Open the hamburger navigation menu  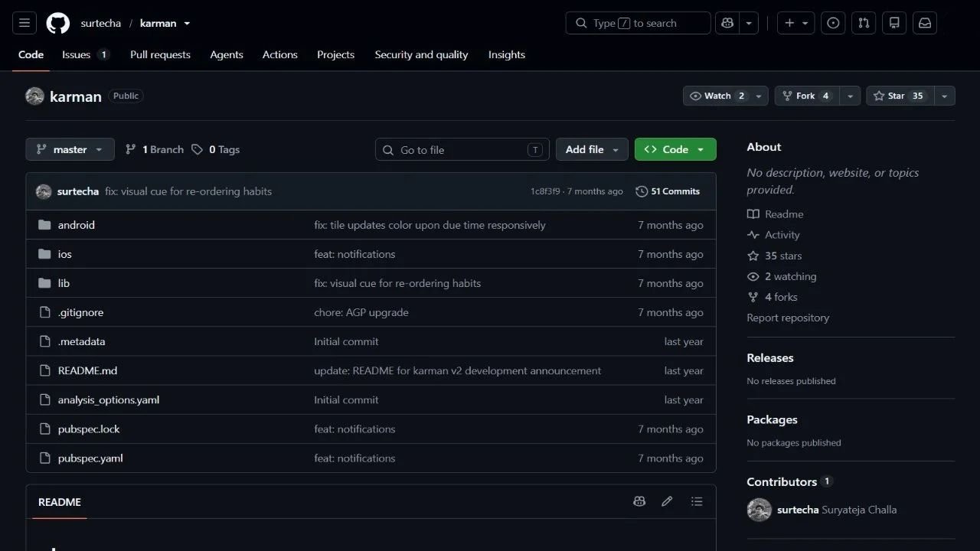24,23
